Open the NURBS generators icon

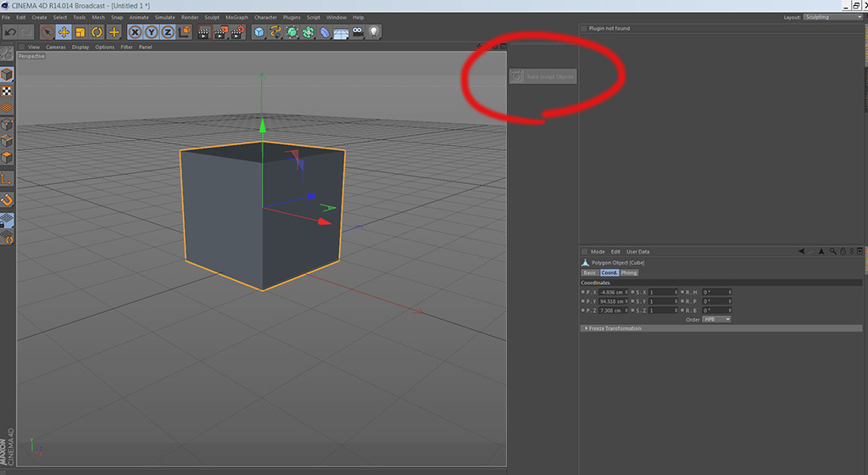point(292,32)
